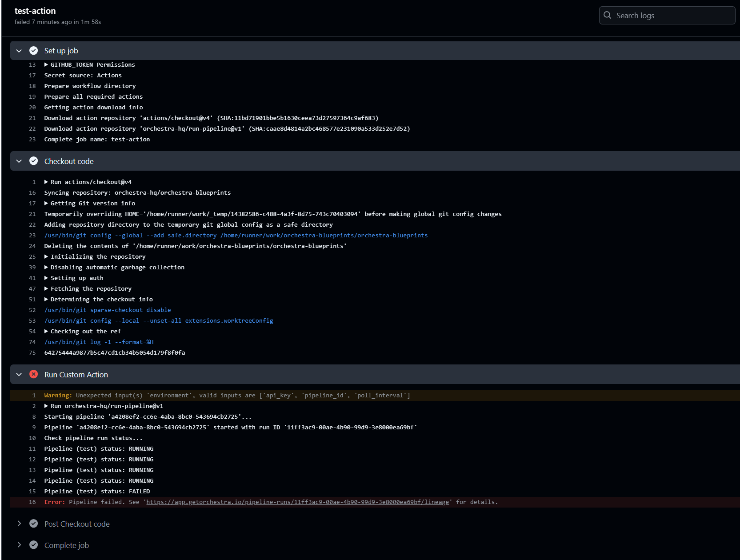Select line number 16 on the error line

tap(32, 502)
